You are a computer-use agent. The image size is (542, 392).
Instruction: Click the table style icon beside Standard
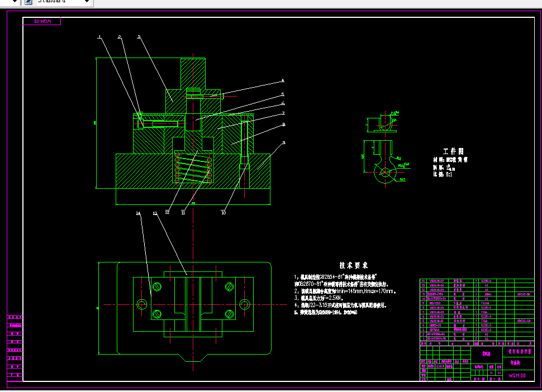tap(28, 2)
